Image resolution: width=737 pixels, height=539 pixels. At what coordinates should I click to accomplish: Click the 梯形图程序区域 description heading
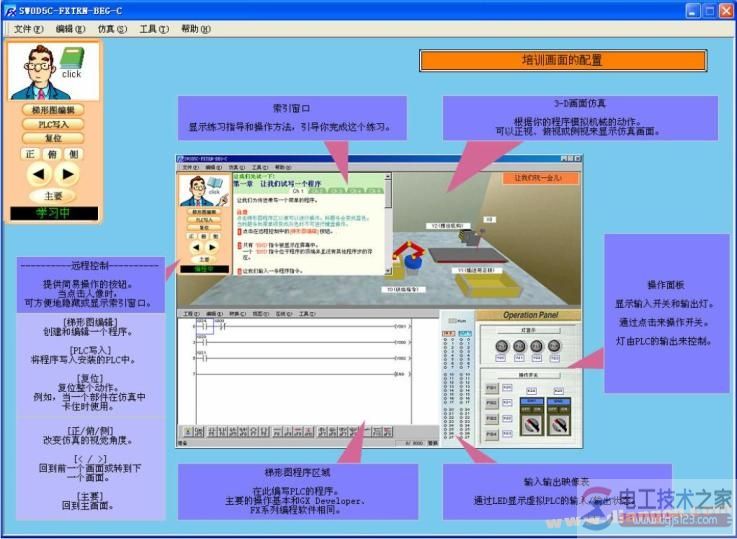click(x=297, y=472)
